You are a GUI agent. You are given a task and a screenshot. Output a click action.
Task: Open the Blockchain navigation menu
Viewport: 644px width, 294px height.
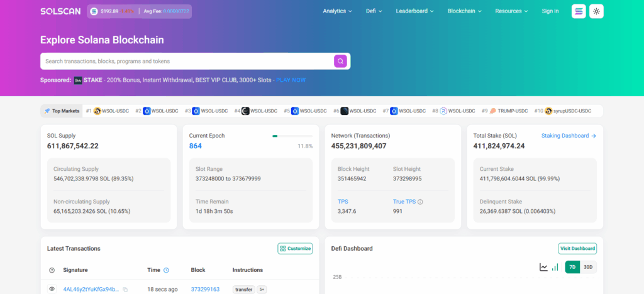(x=465, y=11)
